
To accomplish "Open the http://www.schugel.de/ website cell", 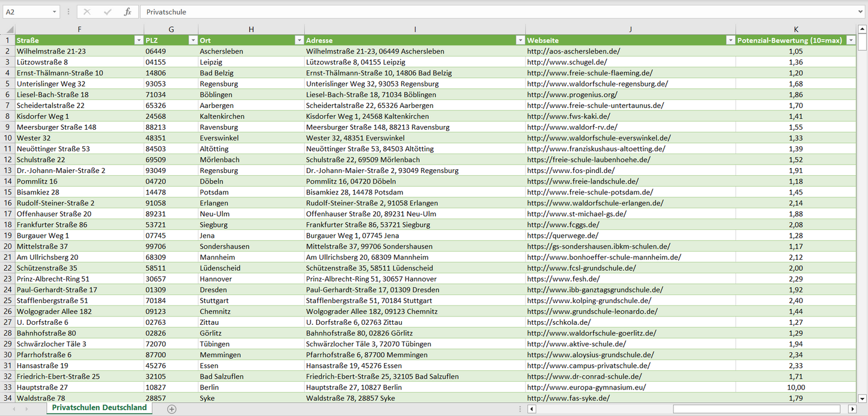I will [x=567, y=62].
